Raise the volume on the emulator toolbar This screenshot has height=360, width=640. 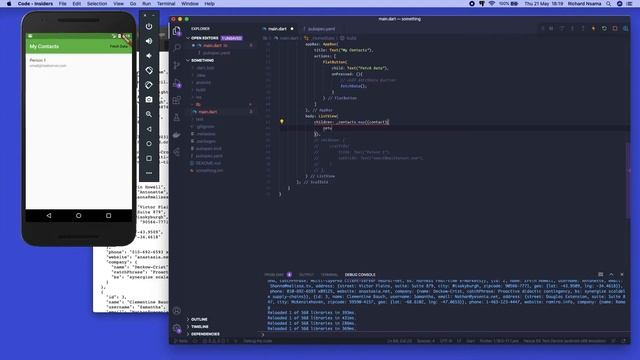(149, 41)
